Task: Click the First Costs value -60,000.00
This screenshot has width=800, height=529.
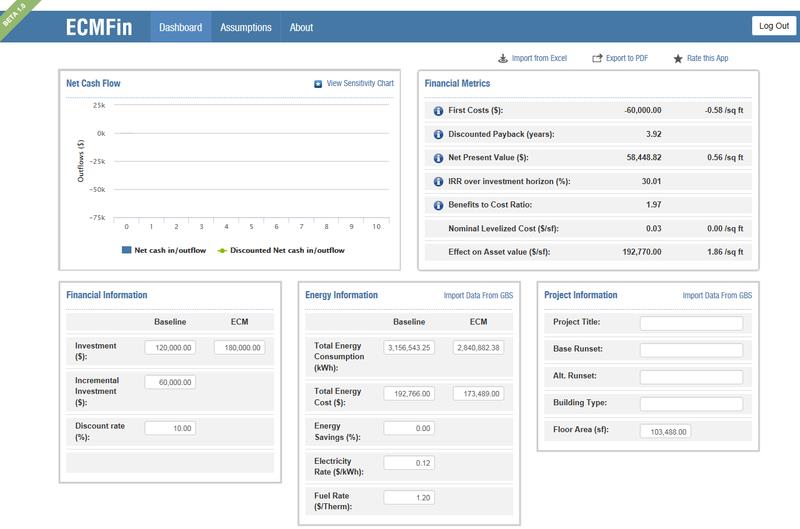Action: pos(643,110)
